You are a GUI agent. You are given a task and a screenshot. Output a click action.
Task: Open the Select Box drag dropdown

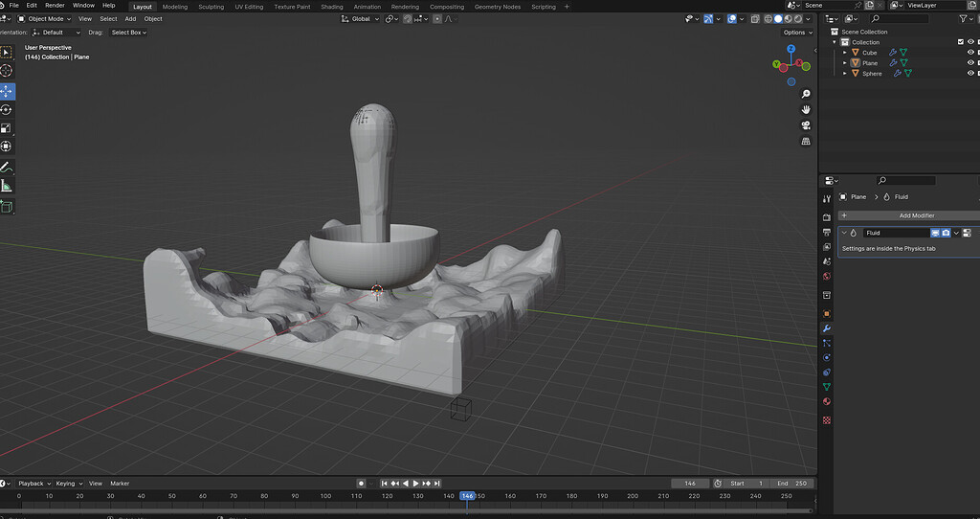pyautogui.click(x=128, y=33)
